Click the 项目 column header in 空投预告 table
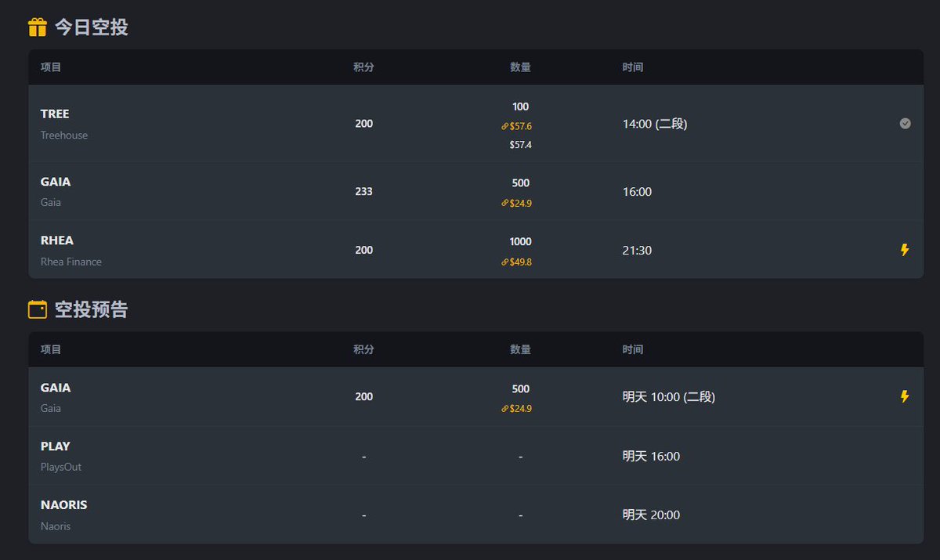The height and width of the screenshot is (560, 940). pyautogui.click(x=51, y=349)
